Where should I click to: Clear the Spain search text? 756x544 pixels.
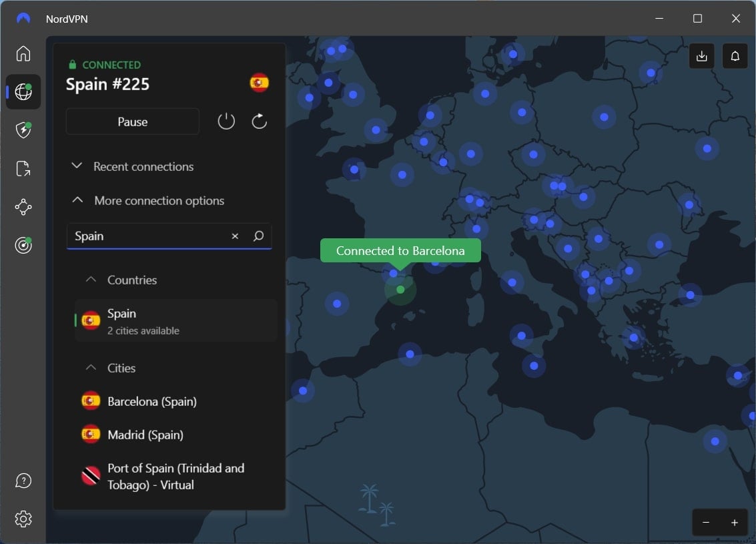[x=235, y=236]
